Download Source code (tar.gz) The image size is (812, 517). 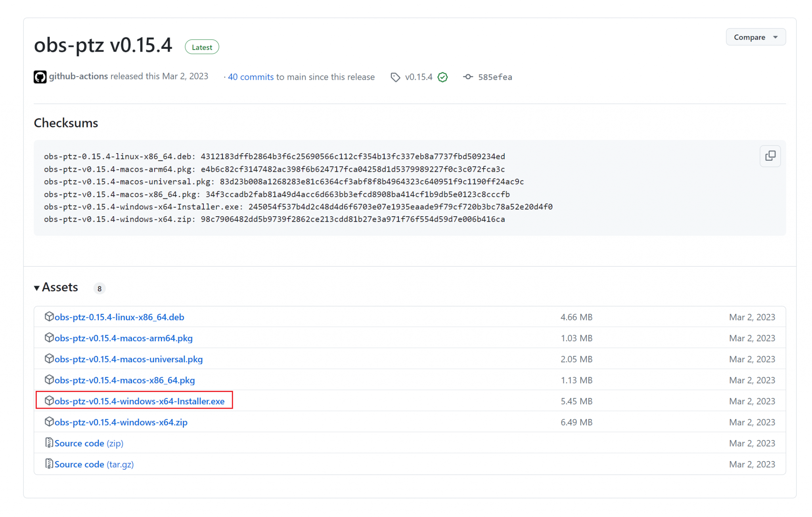tap(94, 464)
